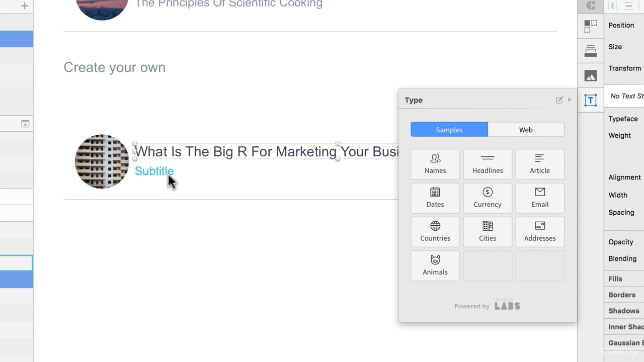The image size is (644, 362).
Task: Select the blue Subtitle text layer
Action: click(x=153, y=171)
